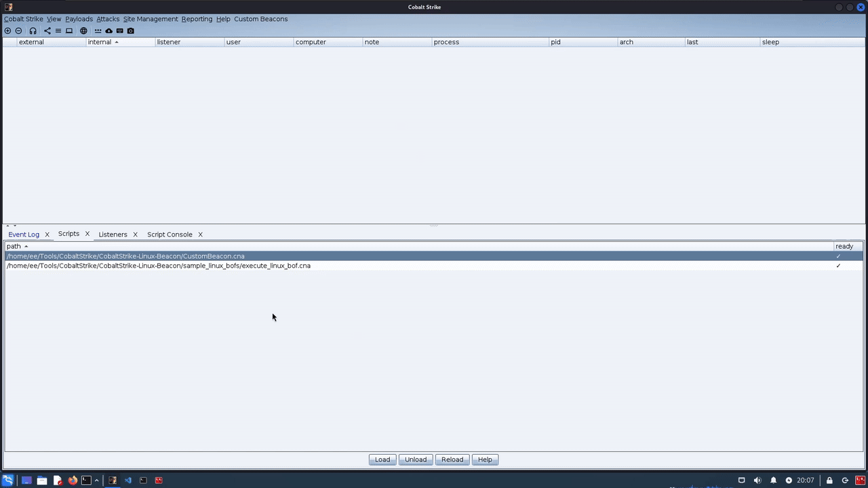Switch to pivot graph view icon
Image resolution: width=868 pixels, height=488 pixels.
tap(47, 30)
